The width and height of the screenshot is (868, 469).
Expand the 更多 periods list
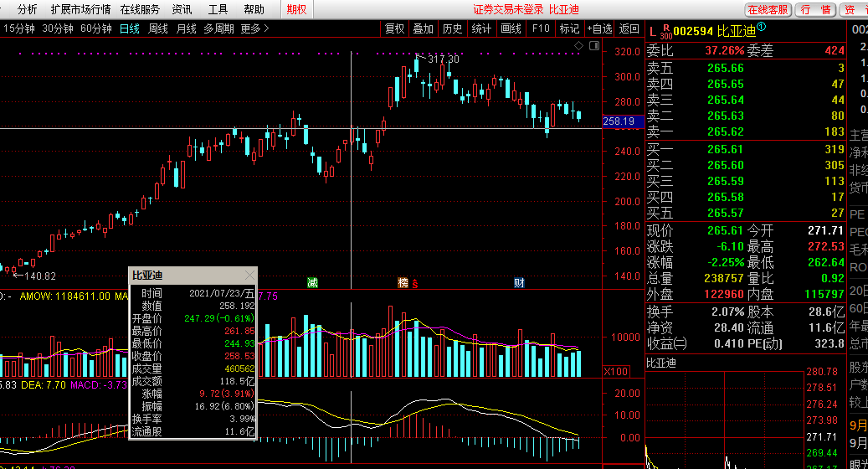(x=254, y=28)
